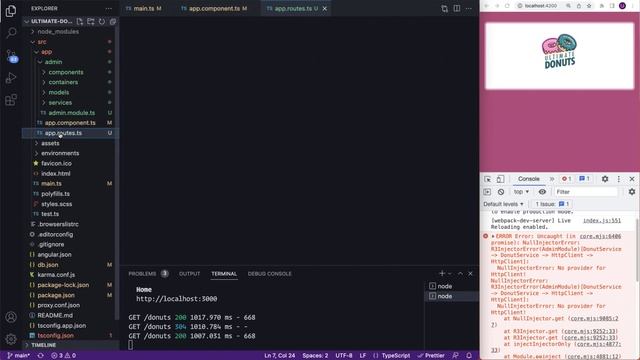Open the Accounts menu icon
The width and height of the screenshot is (640, 360).
click(11, 317)
